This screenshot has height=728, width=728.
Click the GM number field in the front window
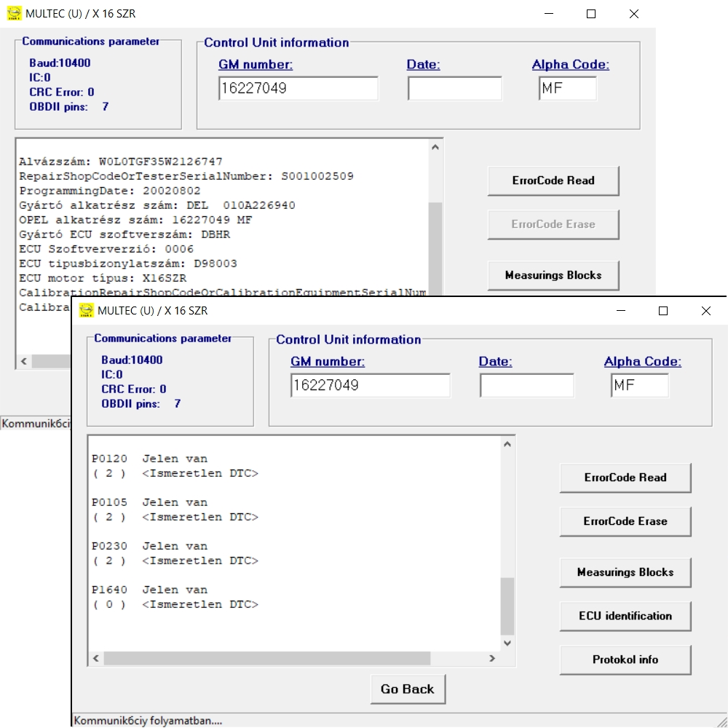coord(370,386)
